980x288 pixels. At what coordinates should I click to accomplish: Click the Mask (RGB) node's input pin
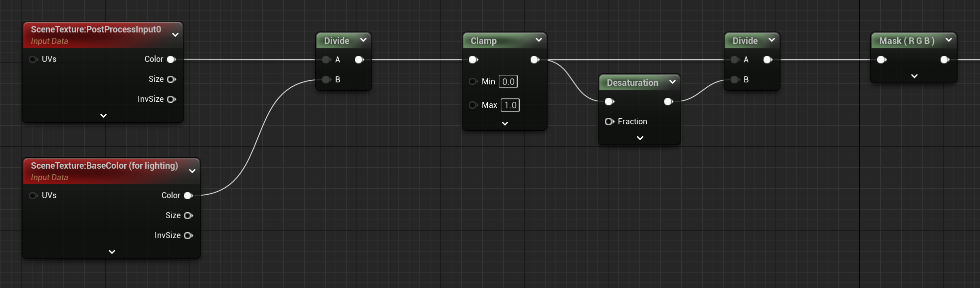pyautogui.click(x=882, y=60)
